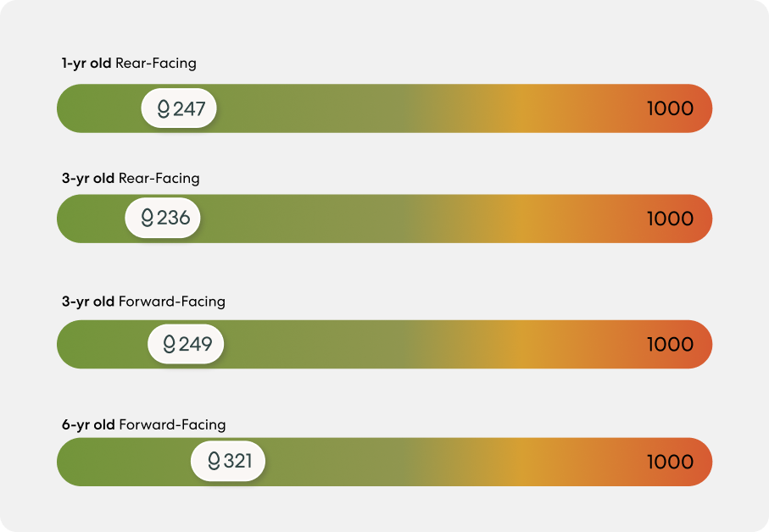Select the 249 score badge
This screenshot has width=769, height=532.
point(186,344)
